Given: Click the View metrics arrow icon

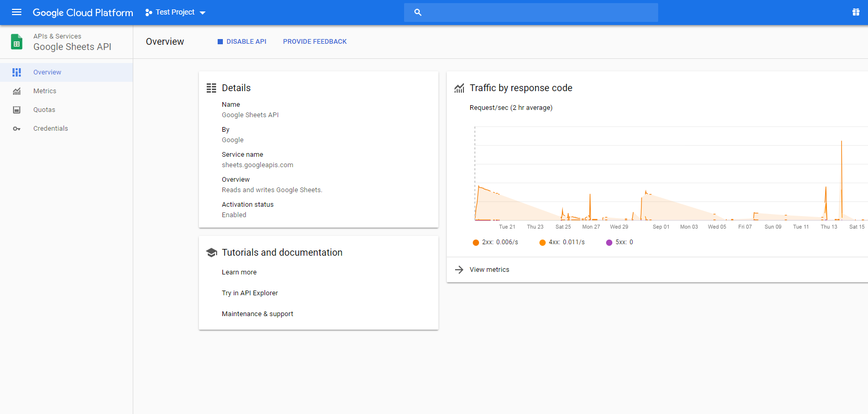Looking at the screenshot, I should click(459, 270).
